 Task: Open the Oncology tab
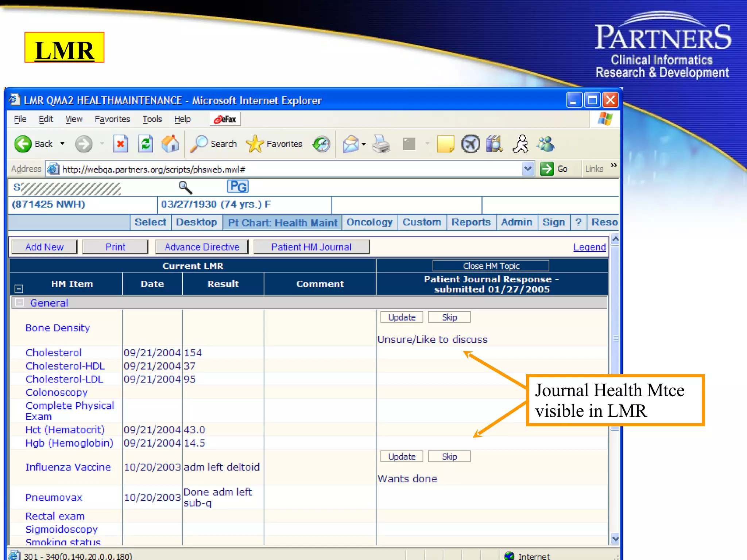[369, 222]
